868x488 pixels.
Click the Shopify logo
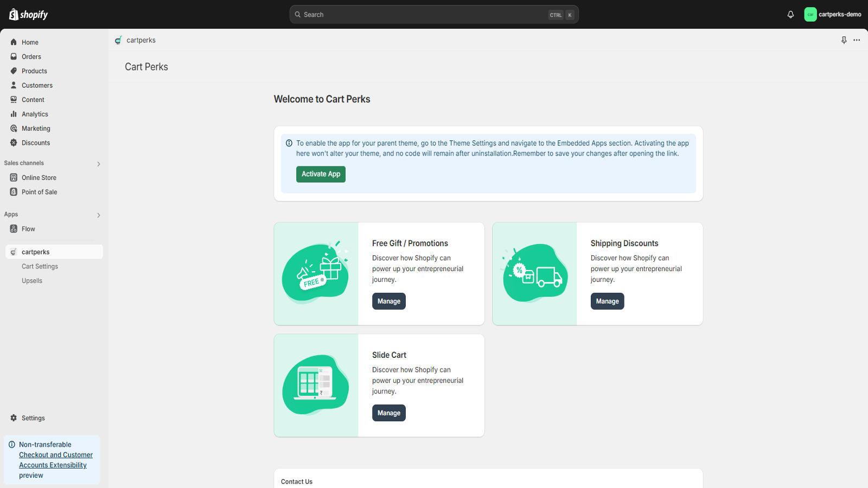tap(29, 15)
